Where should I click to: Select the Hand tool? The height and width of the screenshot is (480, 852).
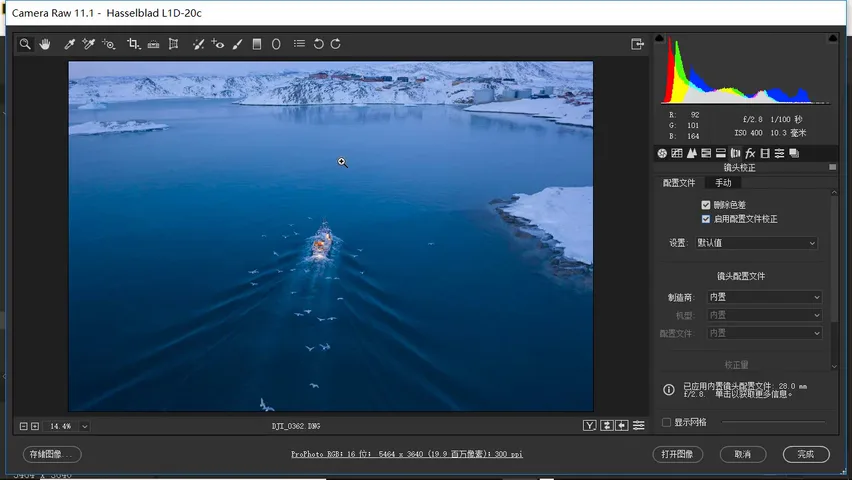coord(45,44)
